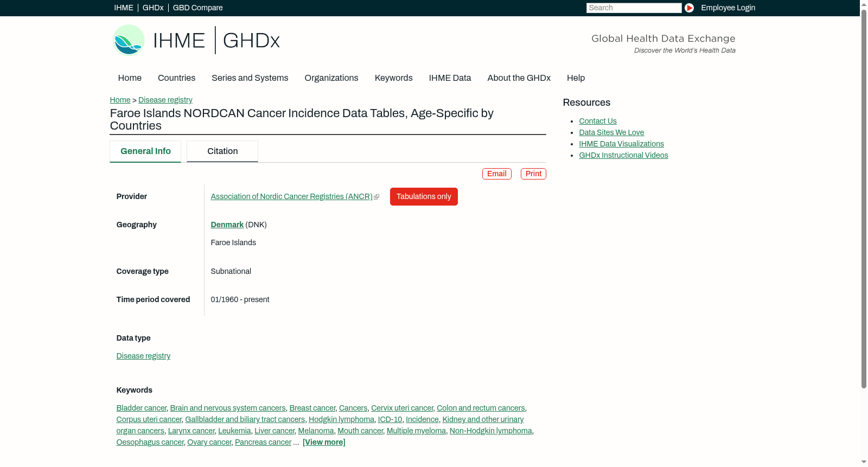Open About the GHDx menu
Viewport: 868px width, 467px height.
point(519,78)
